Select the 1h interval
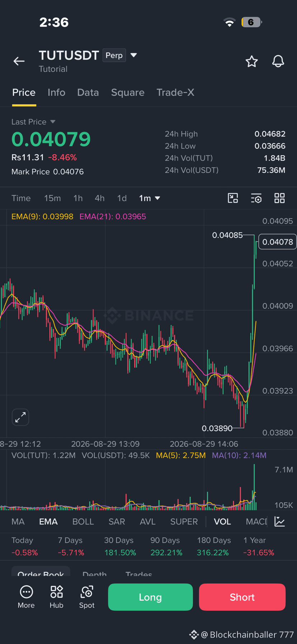Image resolution: width=297 pixels, height=644 pixels. [78, 198]
